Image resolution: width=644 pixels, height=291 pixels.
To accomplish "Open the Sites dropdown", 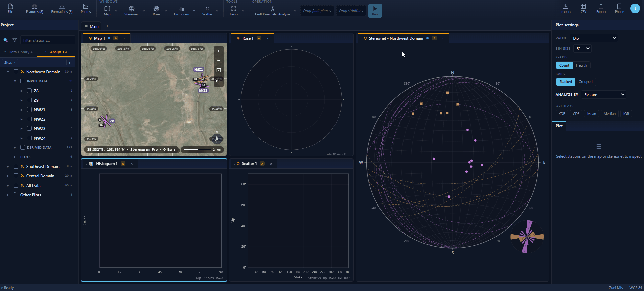I will point(10,63).
